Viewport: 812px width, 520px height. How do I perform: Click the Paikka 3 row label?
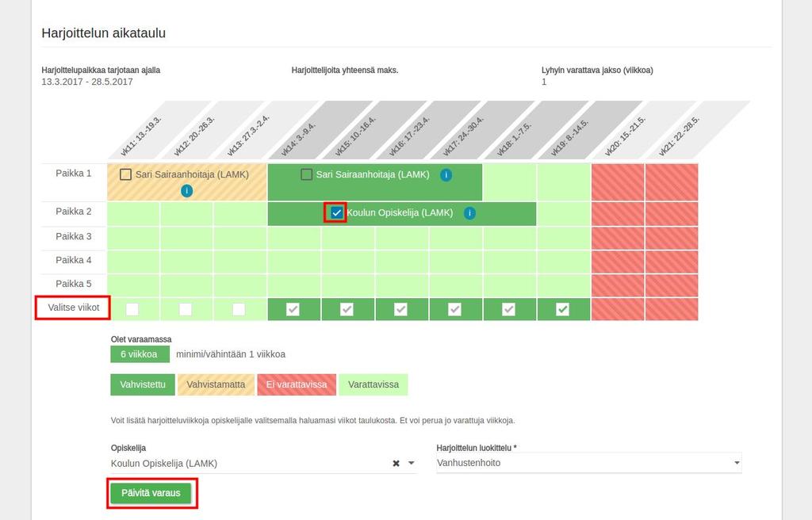coord(74,237)
